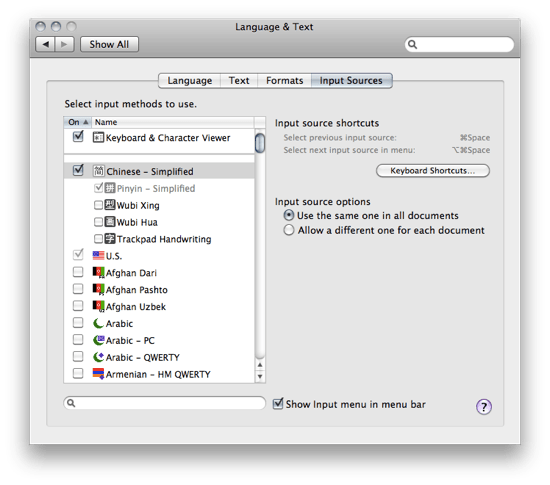The image size is (550, 485).
Task: Toggle Show Input menu in menu bar
Action: tap(278, 403)
